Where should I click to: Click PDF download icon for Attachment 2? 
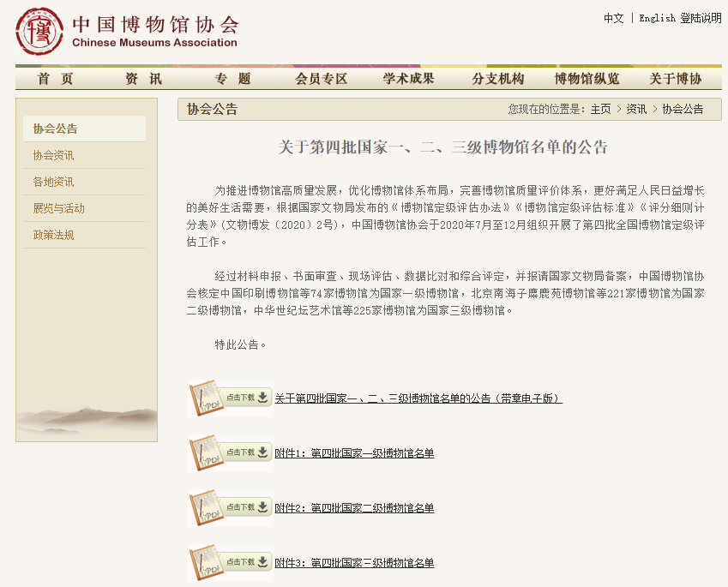230,507
